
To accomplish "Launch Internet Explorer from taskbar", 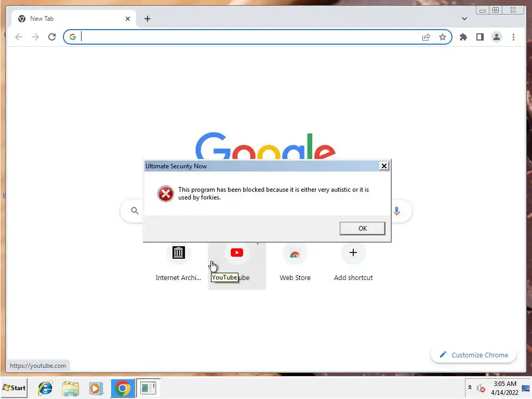I will [x=45, y=388].
